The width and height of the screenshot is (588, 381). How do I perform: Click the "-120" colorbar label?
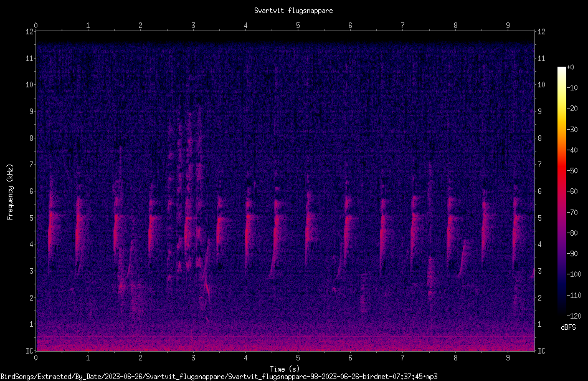[574, 316]
